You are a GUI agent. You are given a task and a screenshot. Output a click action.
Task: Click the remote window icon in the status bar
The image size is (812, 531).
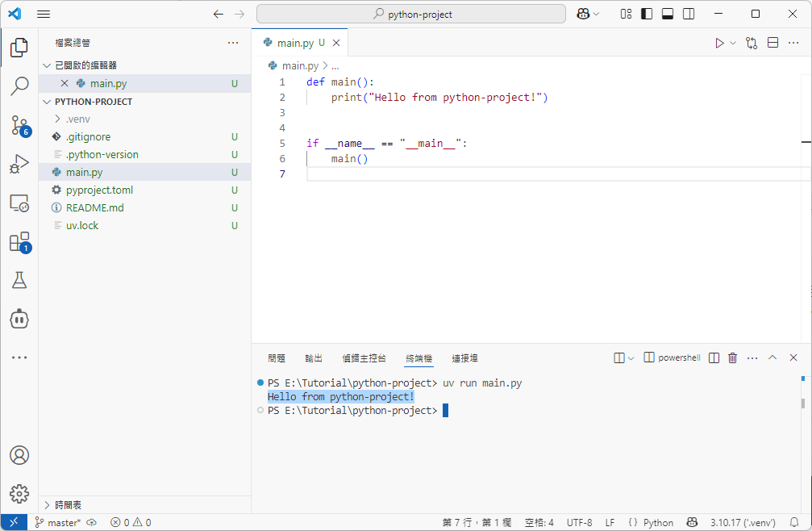(14, 522)
